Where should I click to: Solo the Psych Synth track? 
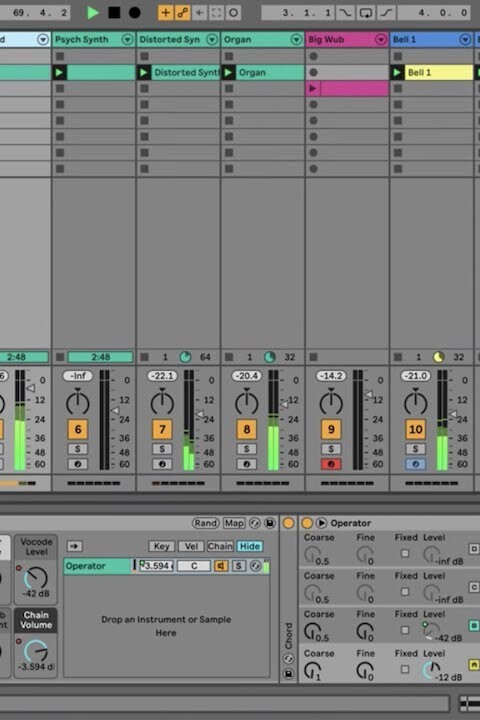pos(78,449)
